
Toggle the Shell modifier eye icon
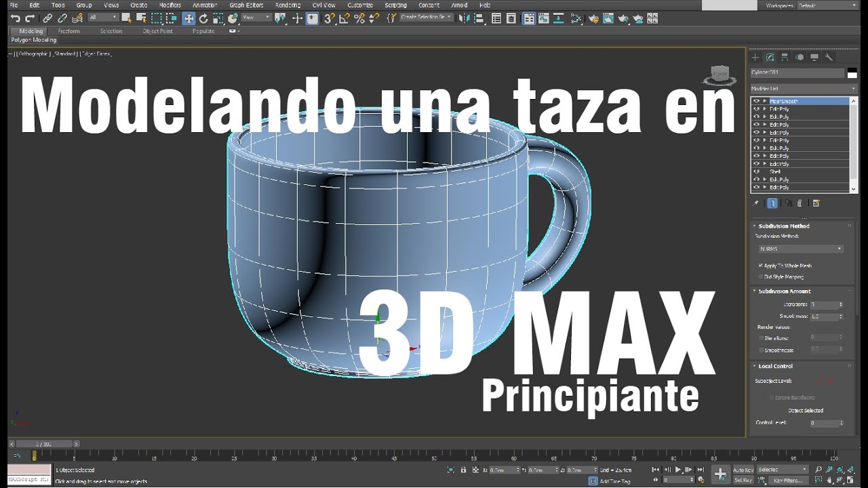point(756,171)
